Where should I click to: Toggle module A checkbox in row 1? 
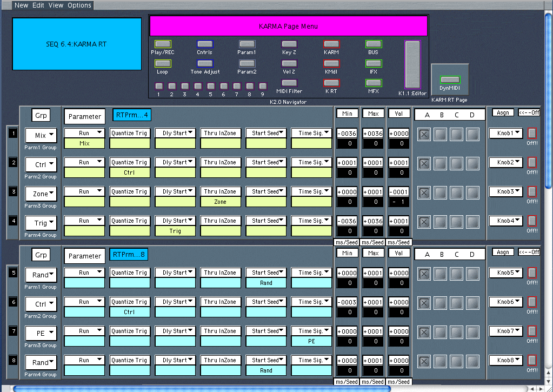pos(424,135)
